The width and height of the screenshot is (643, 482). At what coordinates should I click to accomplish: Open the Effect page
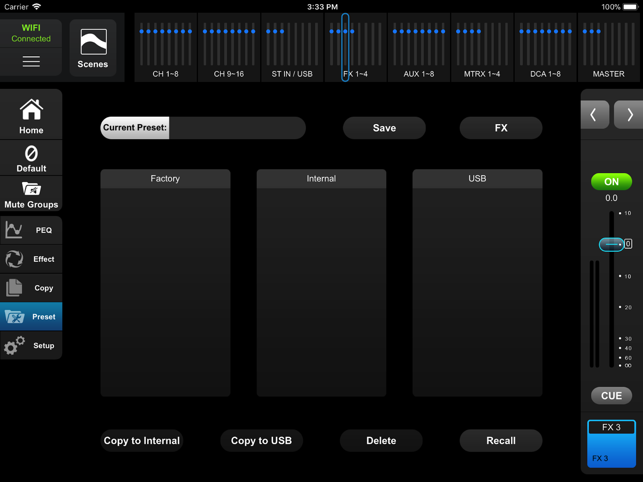click(31, 259)
